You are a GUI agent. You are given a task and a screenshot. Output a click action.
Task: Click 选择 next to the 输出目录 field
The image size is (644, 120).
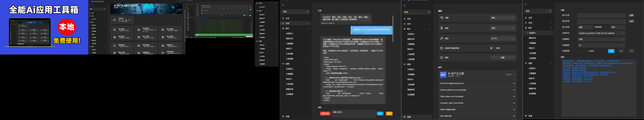pyautogui.click(x=631, y=21)
